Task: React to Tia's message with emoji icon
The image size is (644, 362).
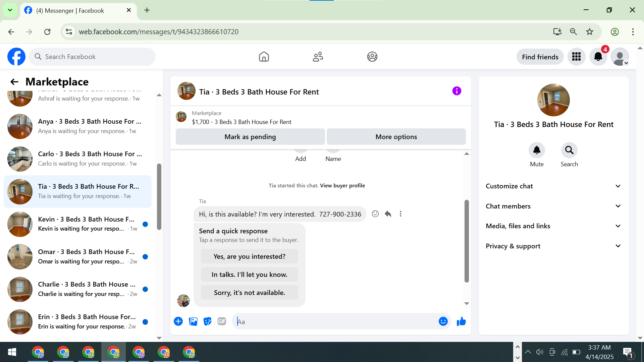Action: [x=375, y=214]
